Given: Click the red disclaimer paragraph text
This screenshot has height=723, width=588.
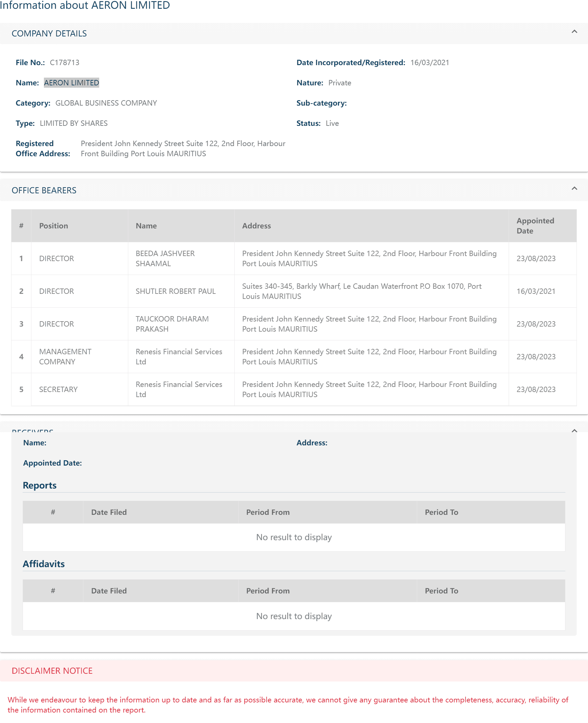Looking at the screenshot, I should [288, 705].
